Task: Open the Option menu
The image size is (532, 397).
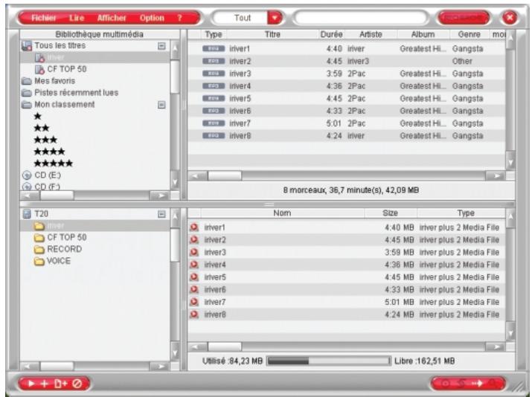Action: click(x=152, y=18)
